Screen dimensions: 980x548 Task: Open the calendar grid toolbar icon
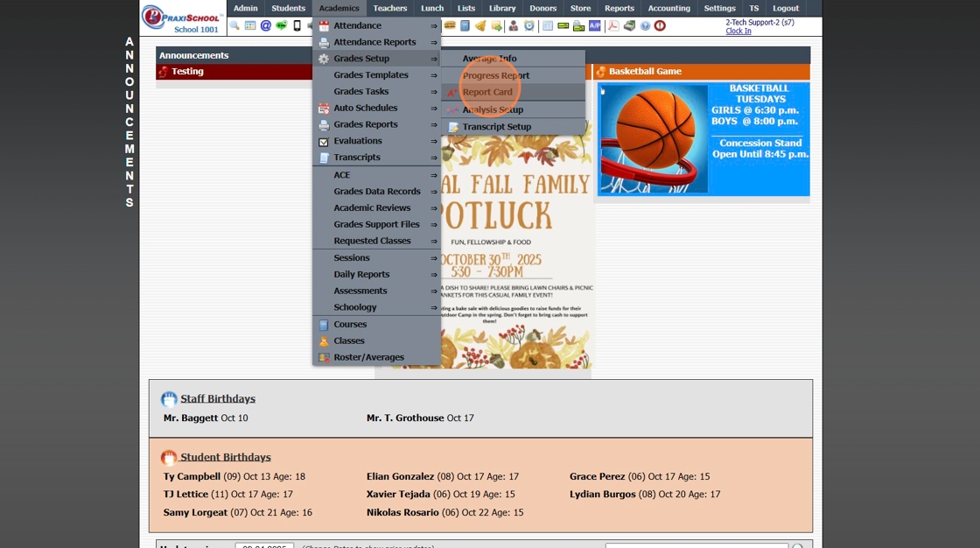(x=250, y=25)
